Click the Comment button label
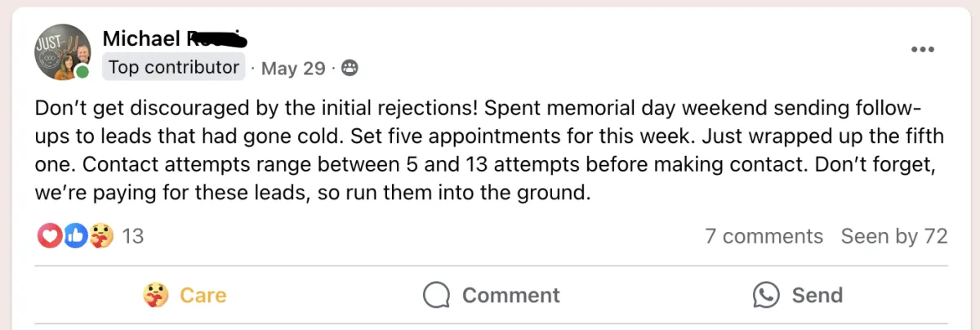980x330 pixels. click(x=511, y=295)
